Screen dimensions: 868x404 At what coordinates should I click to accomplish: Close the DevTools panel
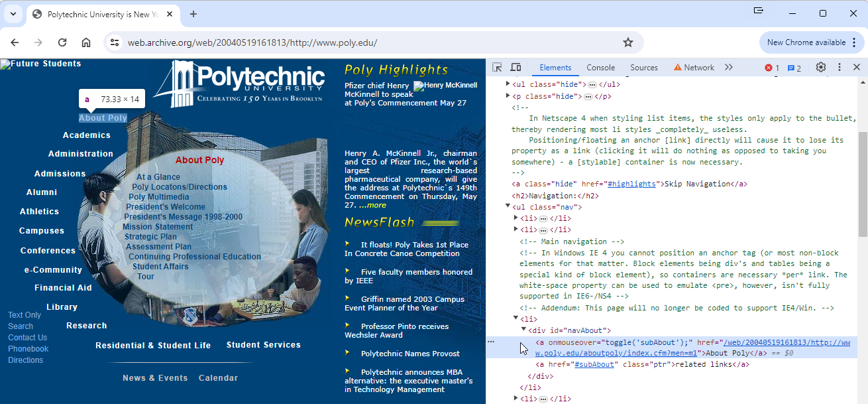pyautogui.click(x=856, y=68)
